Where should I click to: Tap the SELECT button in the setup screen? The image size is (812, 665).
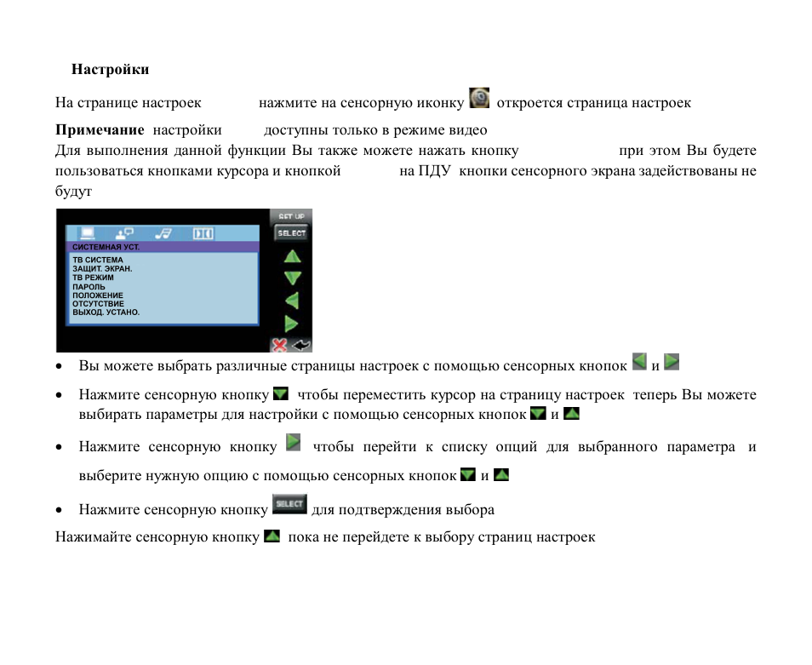click(291, 233)
